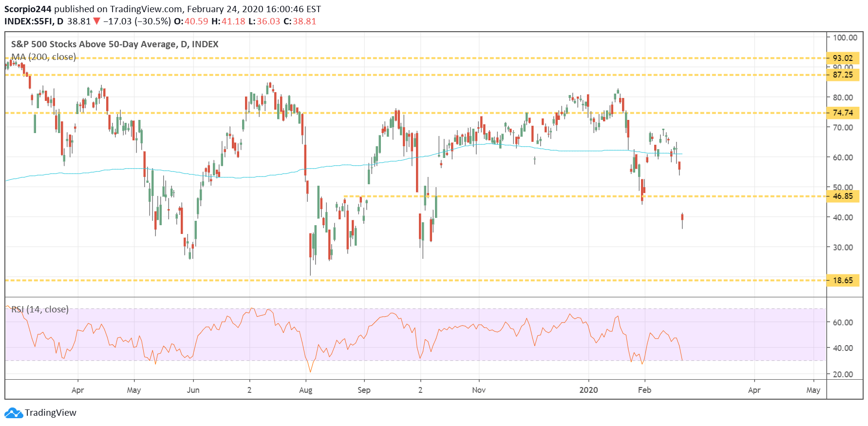
Task: Click the 20.00 RSI axis label
Action: [843, 374]
